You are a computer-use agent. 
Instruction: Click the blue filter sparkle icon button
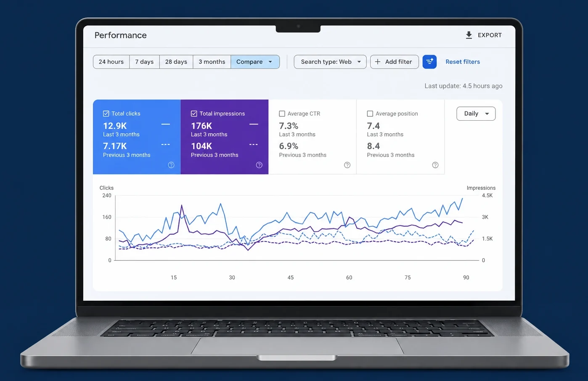tap(429, 62)
